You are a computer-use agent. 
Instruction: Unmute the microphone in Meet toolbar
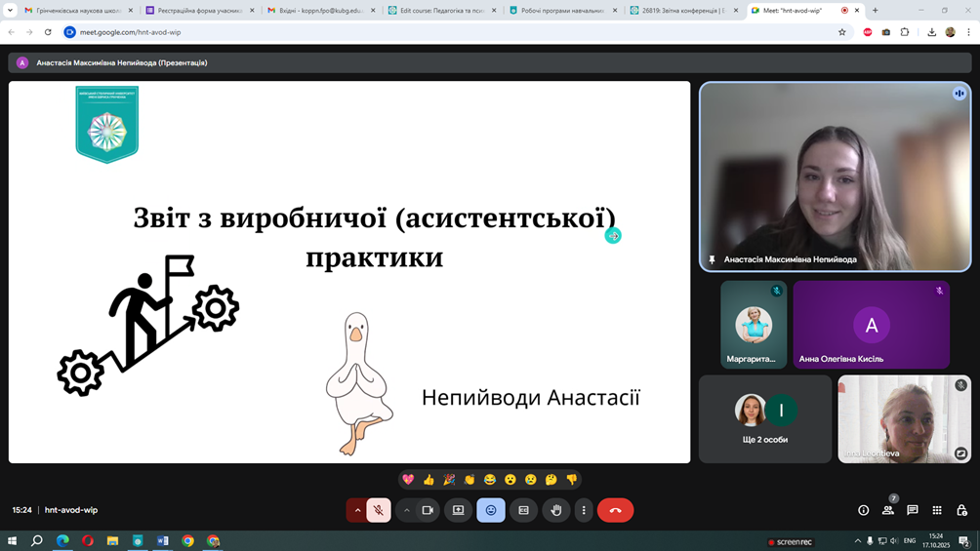click(x=379, y=510)
